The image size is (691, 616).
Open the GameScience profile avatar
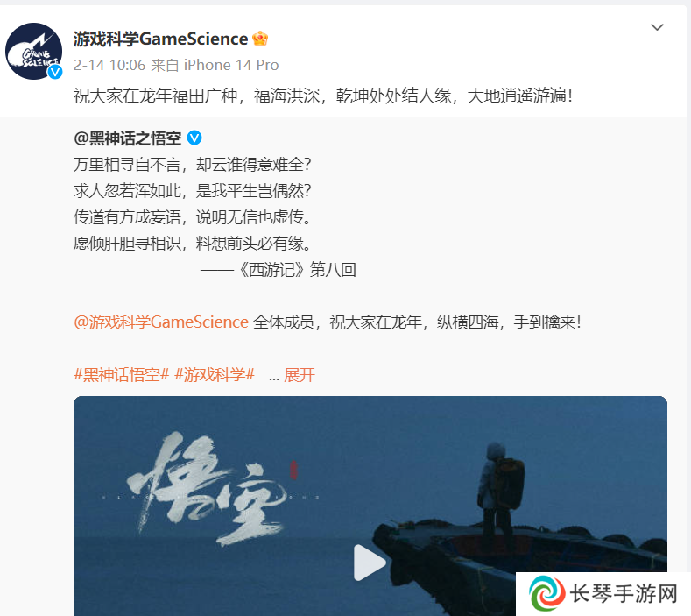click(x=33, y=51)
